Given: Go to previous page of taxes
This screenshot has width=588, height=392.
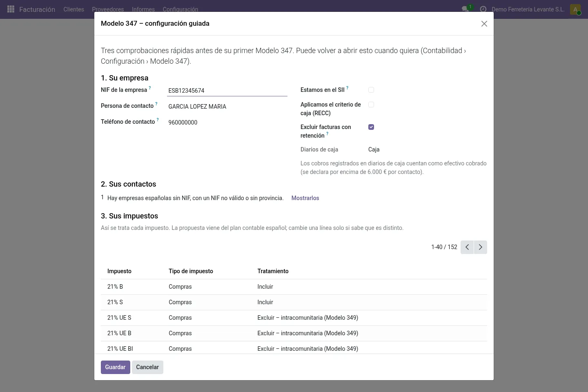Looking at the screenshot, I should coord(467,247).
